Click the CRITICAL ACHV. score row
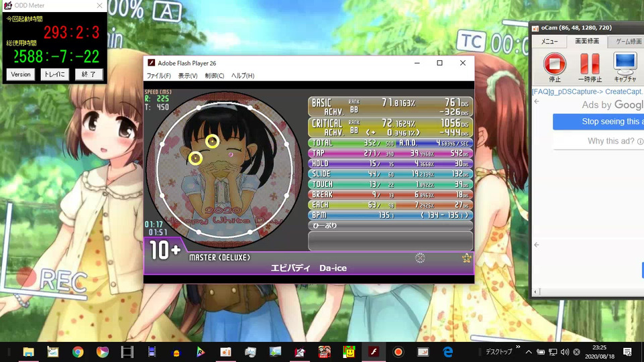Image resolution: width=644 pixels, height=362 pixels. [390, 127]
